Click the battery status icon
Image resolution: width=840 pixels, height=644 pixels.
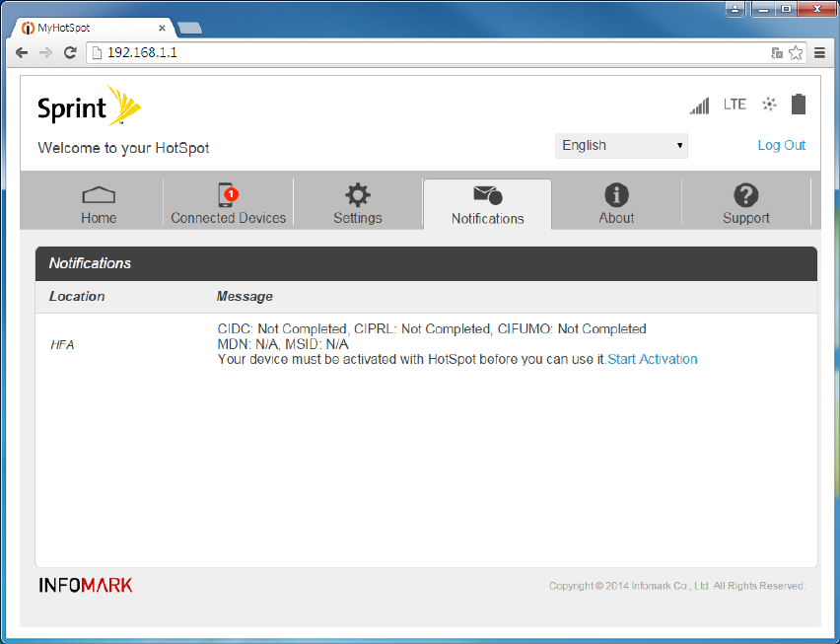(799, 104)
